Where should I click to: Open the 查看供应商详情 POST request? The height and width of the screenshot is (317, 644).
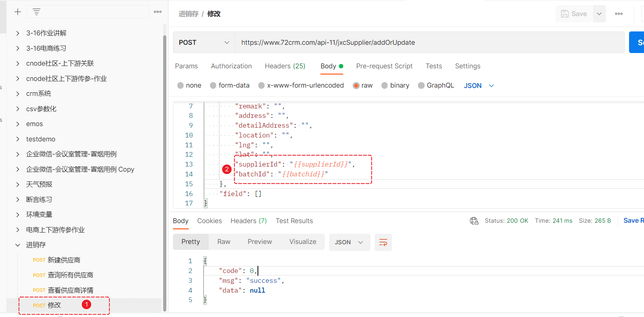63,290
